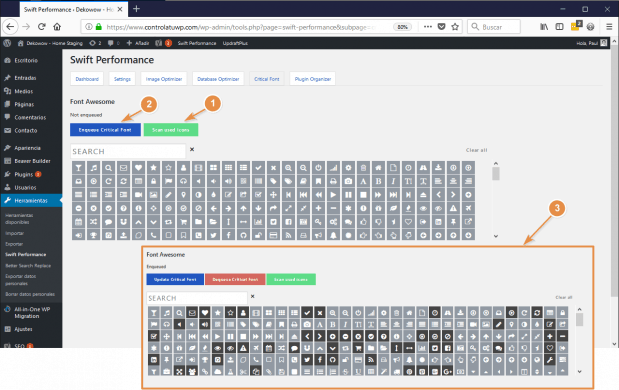Click the red Dequeue Critical Font button

[235, 279]
